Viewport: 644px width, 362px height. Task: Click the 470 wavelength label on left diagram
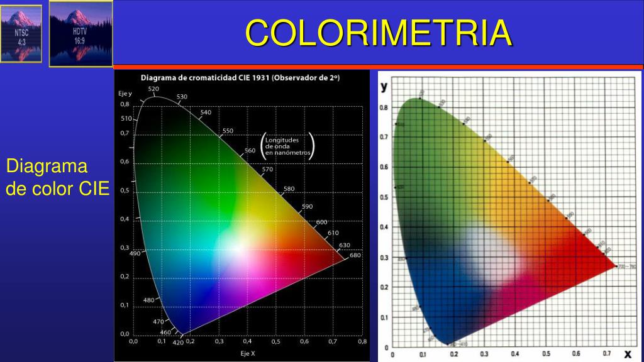click(158, 322)
